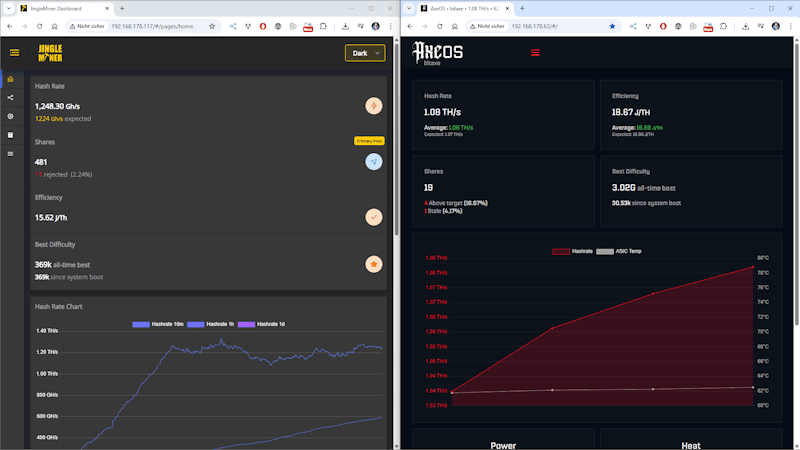Expand the tab search dropdown in right browser
Image resolution: width=800 pixels, height=450 pixels.
408,8
